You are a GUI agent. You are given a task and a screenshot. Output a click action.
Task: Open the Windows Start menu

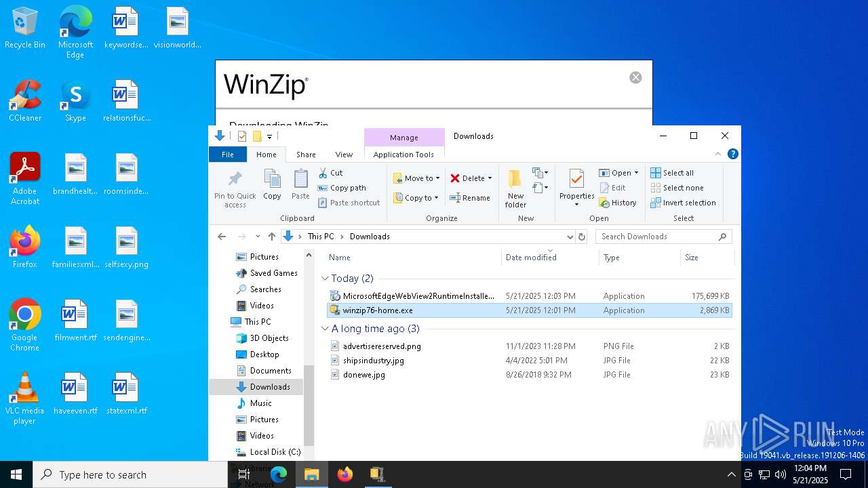tap(16, 474)
